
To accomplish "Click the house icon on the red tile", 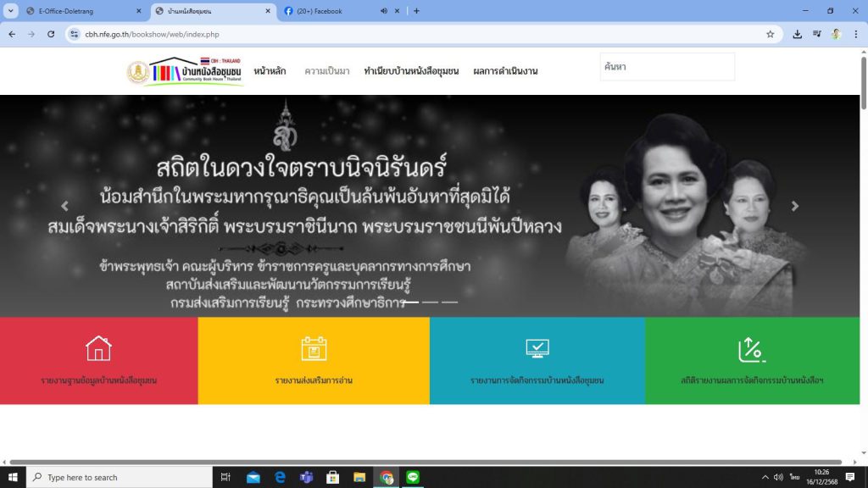I will click(98, 348).
